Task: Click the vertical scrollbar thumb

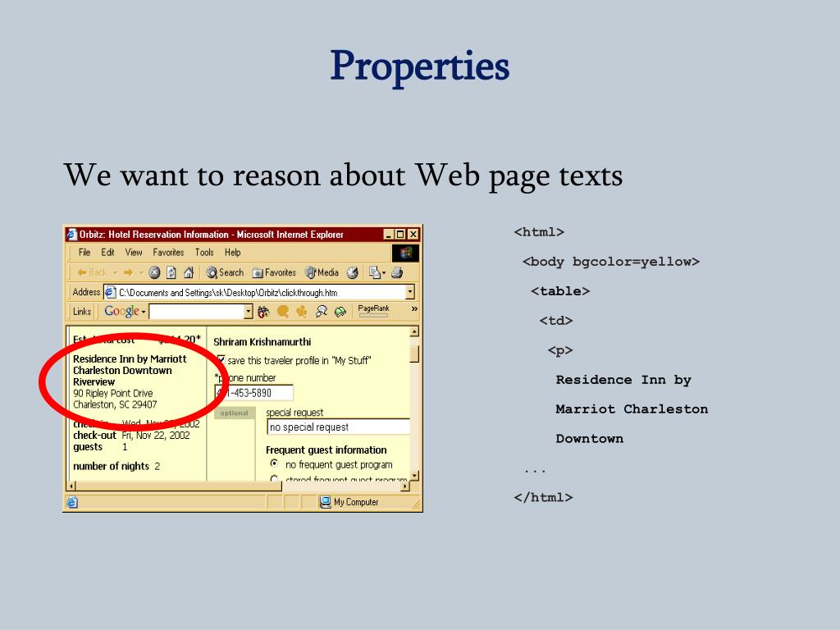Action: (x=414, y=354)
